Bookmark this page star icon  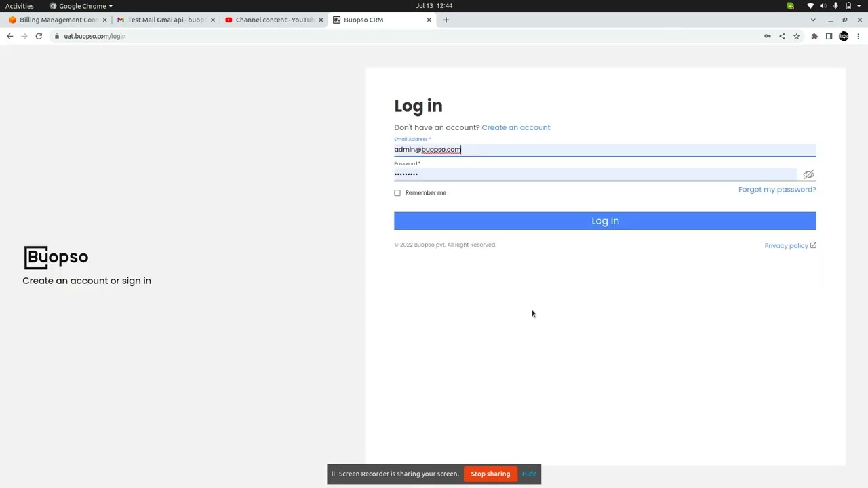[x=797, y=36]
